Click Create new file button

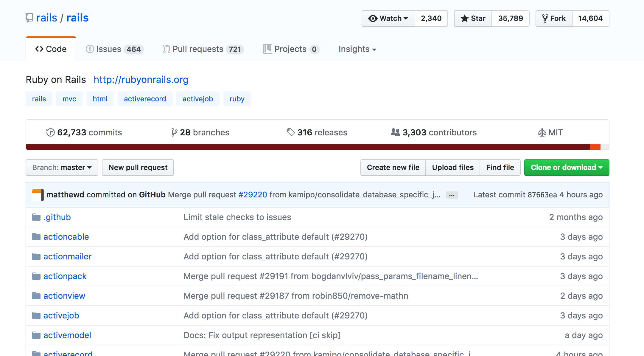pos(393,168)
